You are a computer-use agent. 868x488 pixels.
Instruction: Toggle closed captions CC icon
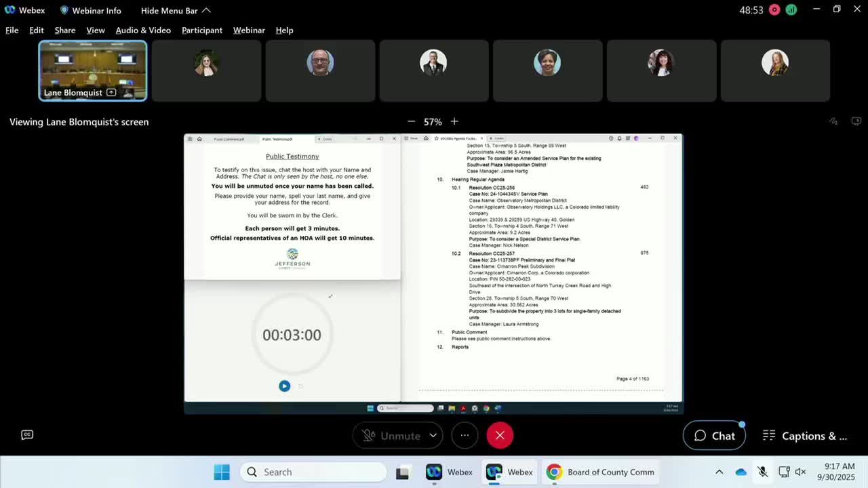pos(27,434)
